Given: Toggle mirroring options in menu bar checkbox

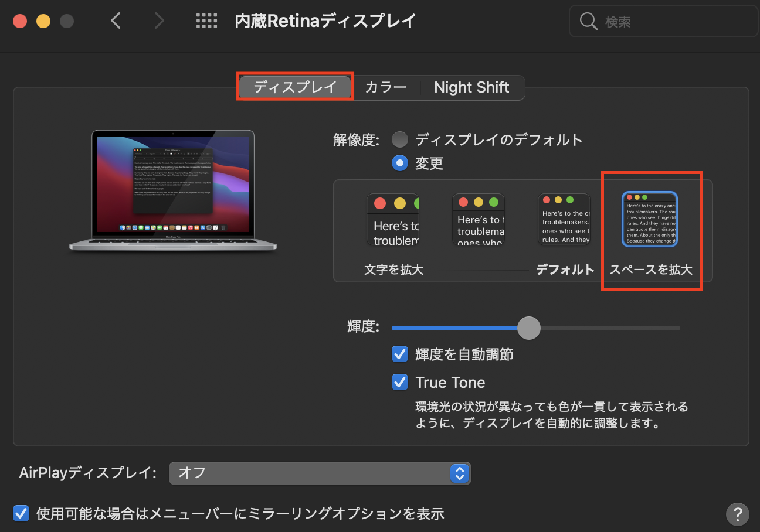Looking at the screenshot, I should pos(21,513).
